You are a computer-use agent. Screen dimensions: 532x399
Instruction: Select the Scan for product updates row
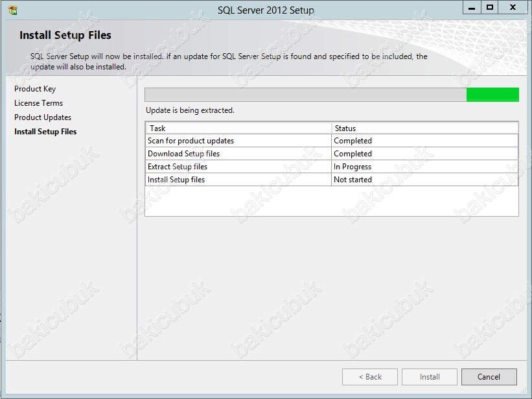click(332, 141)
